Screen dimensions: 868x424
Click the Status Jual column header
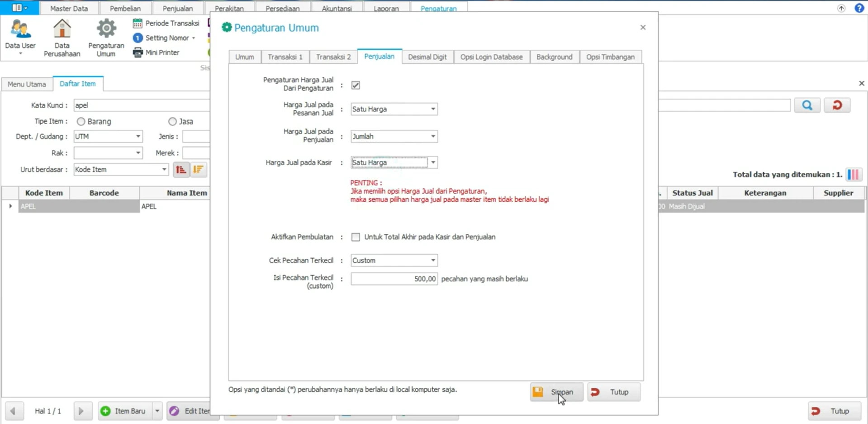click(692, 193)
